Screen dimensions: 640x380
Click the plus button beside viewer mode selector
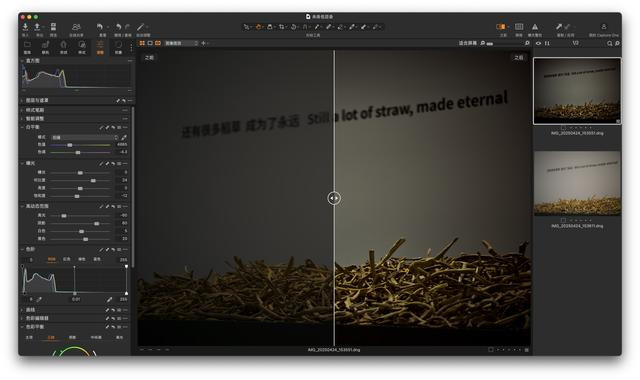click(x=203, y=43)
